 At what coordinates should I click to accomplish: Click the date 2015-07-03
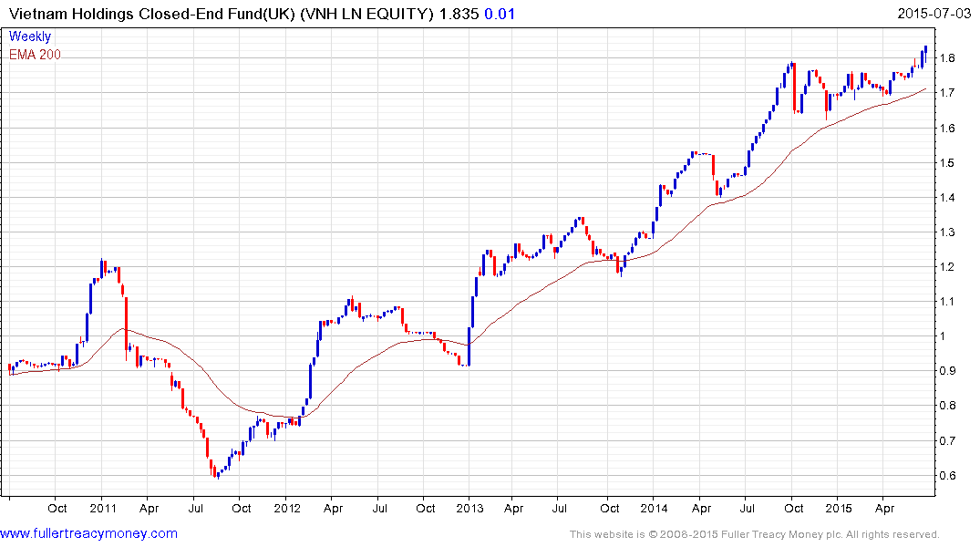pos(934,14)
